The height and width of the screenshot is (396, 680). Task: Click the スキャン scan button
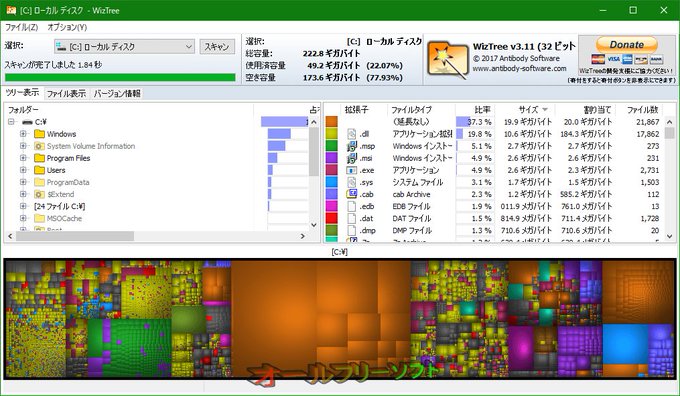(x=217, y=46)
